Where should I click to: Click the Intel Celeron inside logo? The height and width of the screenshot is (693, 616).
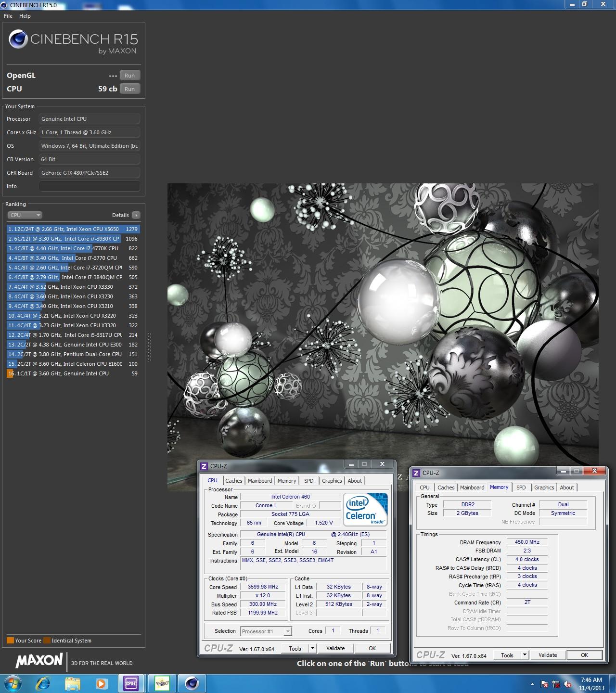pyautogui.click(x=366, y=509)
